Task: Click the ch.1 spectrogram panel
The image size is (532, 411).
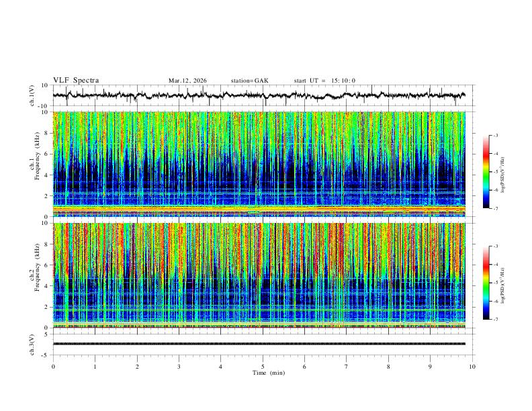Action: (259, 164)
